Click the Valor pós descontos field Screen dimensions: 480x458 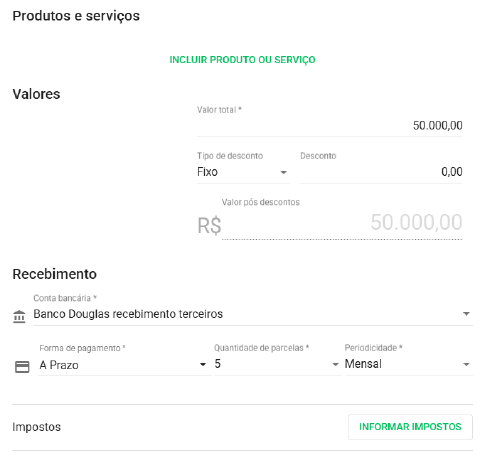[342, 223]
